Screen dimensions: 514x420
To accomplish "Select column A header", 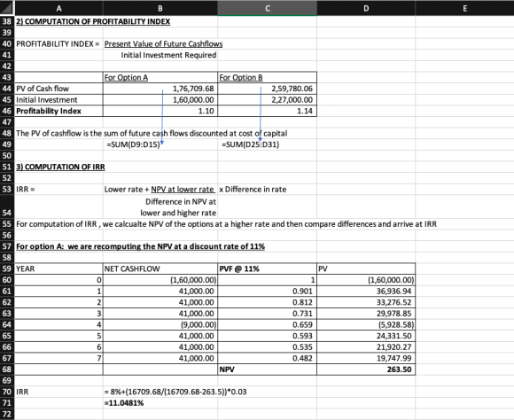I will pyautogui.click(x=58, y=8).
